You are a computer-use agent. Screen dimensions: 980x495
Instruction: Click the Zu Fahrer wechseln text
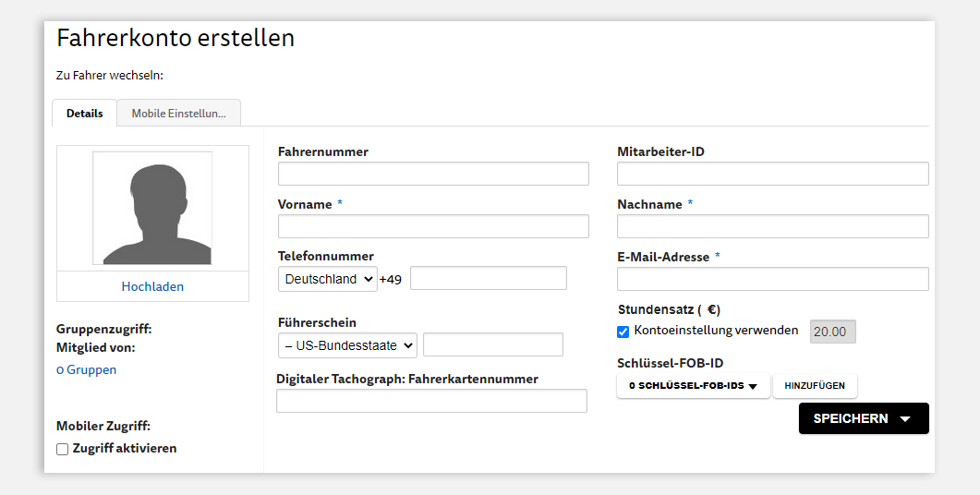[x=109, y=76]
